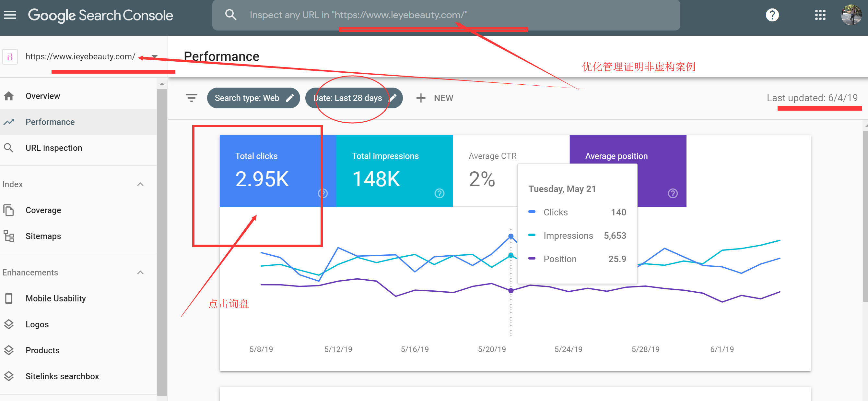Click help icon on Average position card
868x401 pixels.
pos(673,193)
